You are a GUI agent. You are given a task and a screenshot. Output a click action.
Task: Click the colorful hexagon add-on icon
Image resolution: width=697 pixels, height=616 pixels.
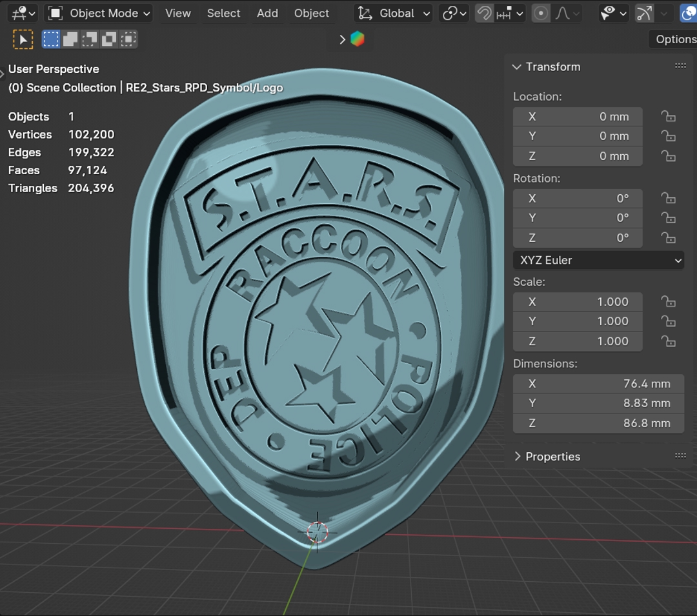click(357, 39)
